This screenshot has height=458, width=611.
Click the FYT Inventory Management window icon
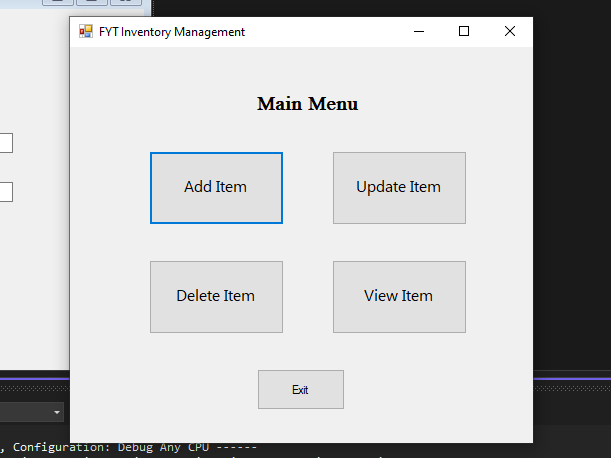click(86, 31)
